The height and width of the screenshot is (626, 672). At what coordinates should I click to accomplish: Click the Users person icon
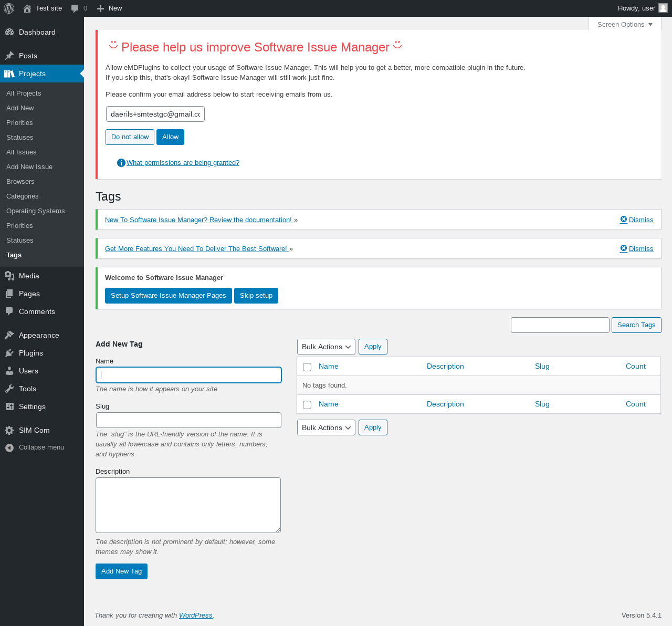9,371
